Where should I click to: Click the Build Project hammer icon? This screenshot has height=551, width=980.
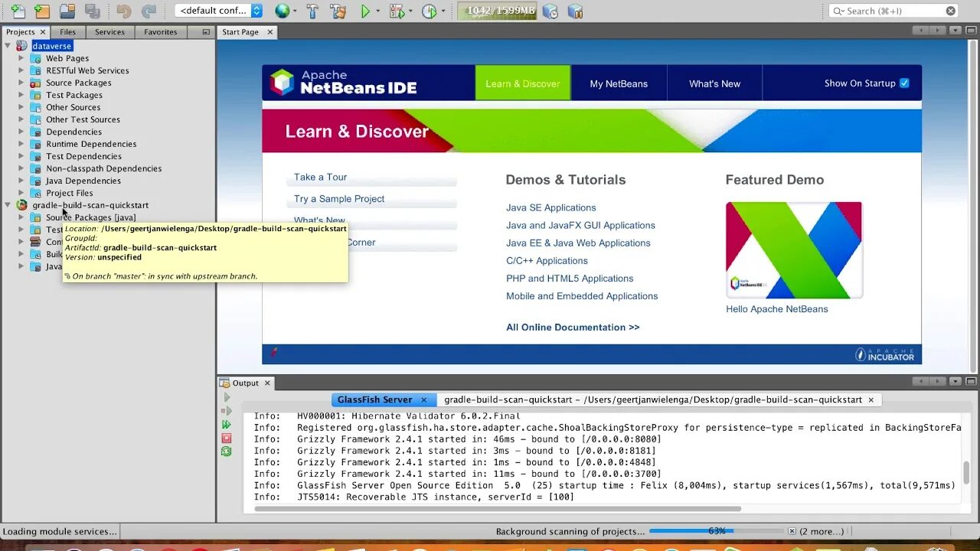pyautogui.click(x=312, y=11)
